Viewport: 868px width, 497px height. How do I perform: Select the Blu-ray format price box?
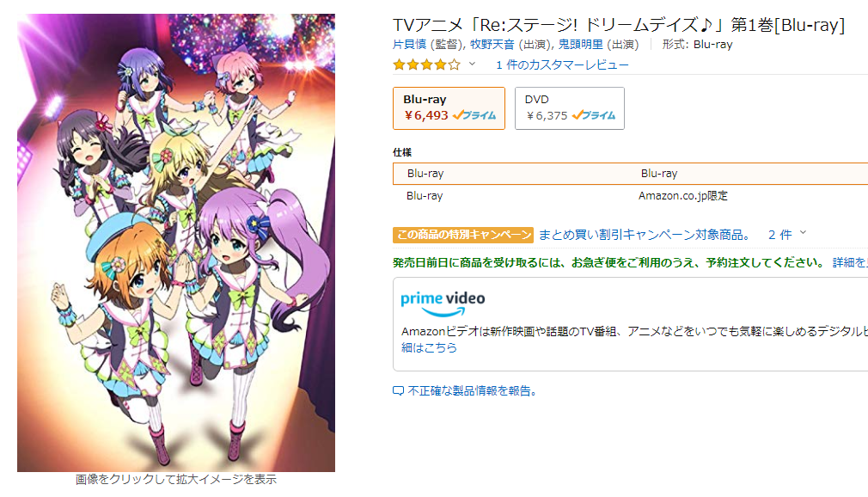pos(449,108)
